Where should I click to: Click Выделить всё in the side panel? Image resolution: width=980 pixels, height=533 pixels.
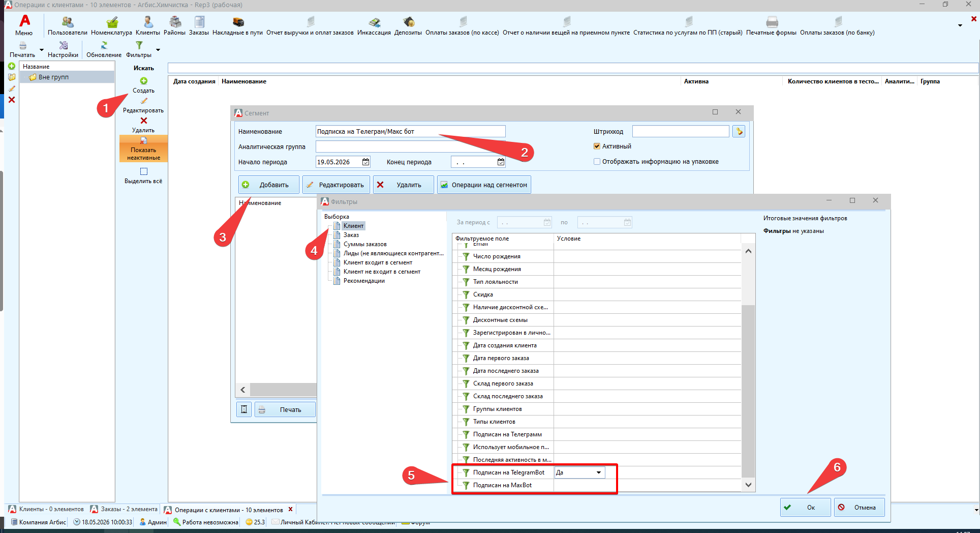coord(143,176)
